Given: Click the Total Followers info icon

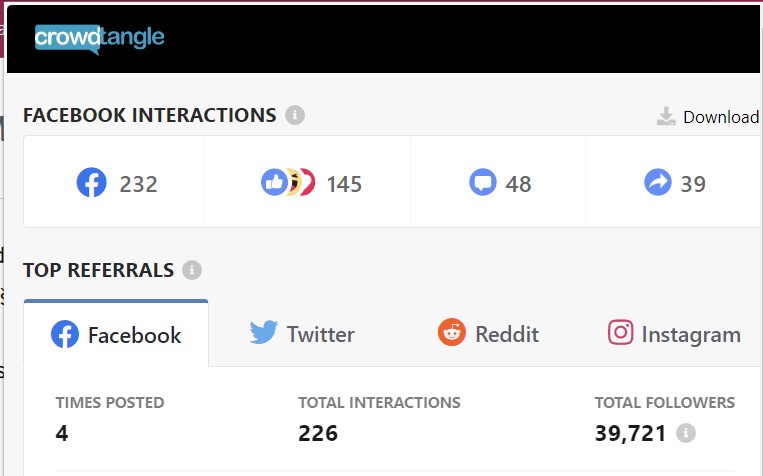Looking at the screenshot, I should pos(686,433).
